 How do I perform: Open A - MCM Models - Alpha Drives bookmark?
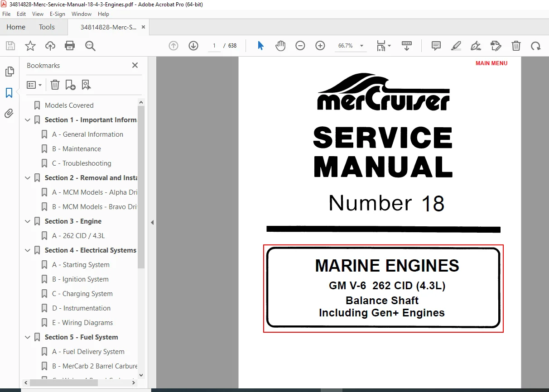click(x=95, y=192)
